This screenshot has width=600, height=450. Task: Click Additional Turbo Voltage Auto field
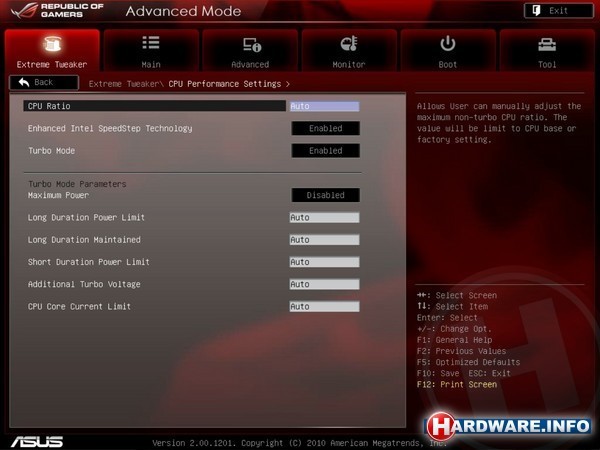point(324,284)
